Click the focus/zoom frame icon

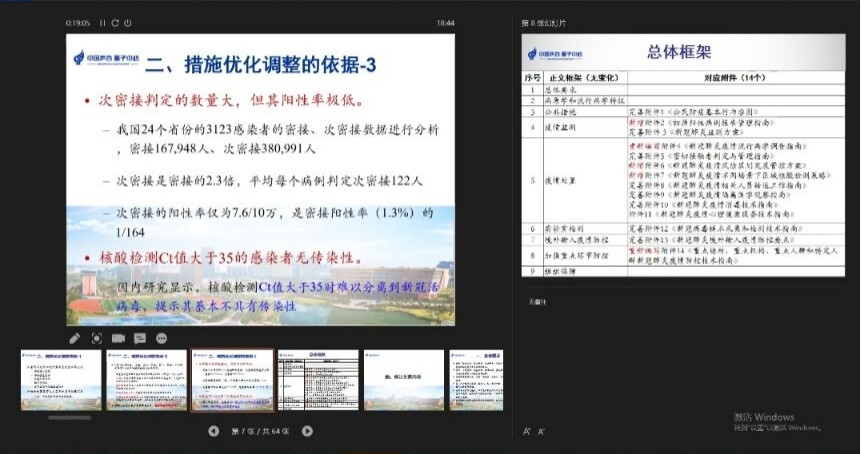pos(97,338)
